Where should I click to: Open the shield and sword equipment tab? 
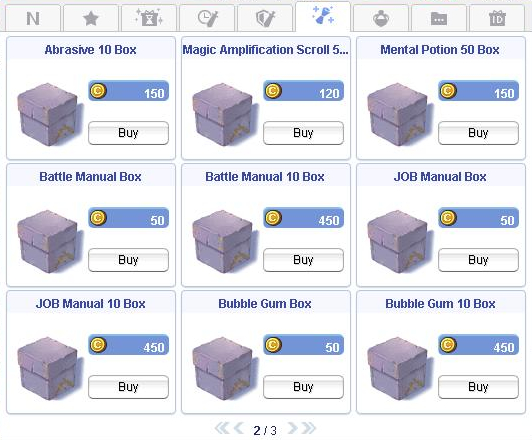[265, 18]
